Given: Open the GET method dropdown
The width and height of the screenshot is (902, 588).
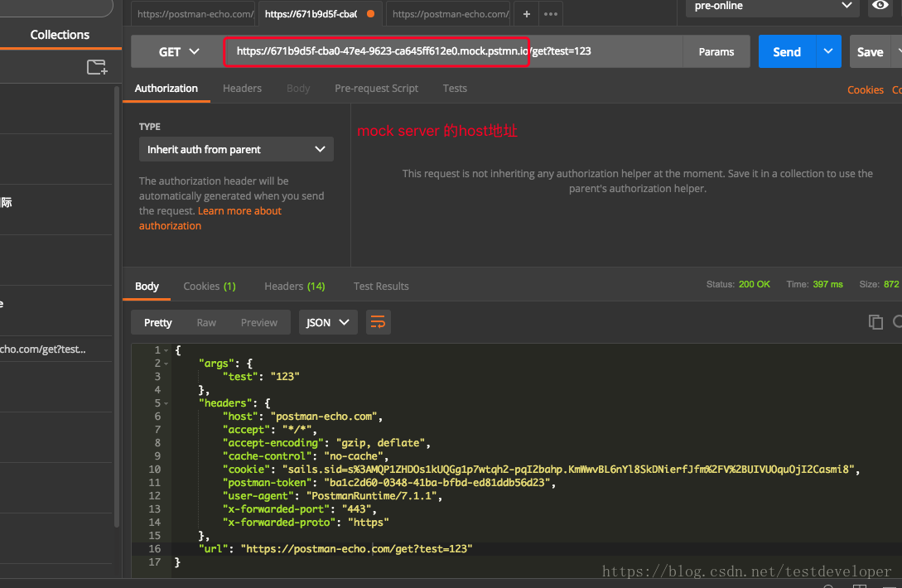Looking at the screenshot, I should (x=178, y=51).
